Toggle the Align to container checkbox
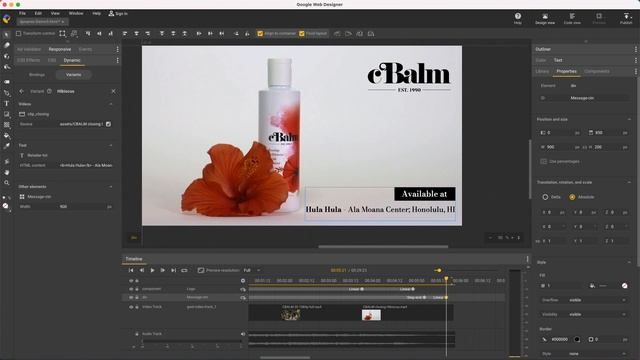The image size is (640, 360). (260, 33)
